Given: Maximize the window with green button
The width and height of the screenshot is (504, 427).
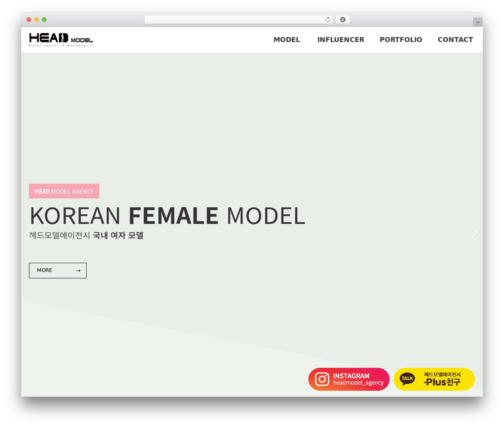Looking at the screenshot, I should point(44,20).
